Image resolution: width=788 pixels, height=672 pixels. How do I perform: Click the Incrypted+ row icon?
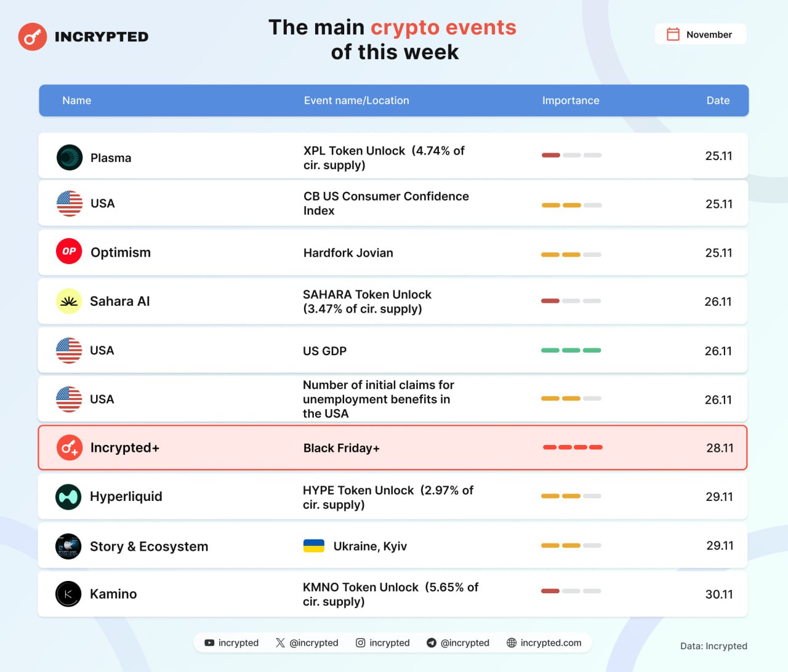[x=69, y=447]
